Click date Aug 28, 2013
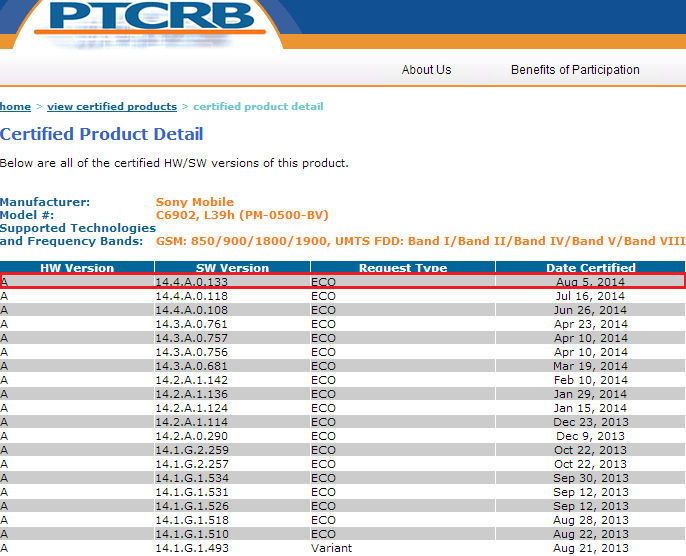The height and width of the screenshot is (556, 686). pos(591,520)
